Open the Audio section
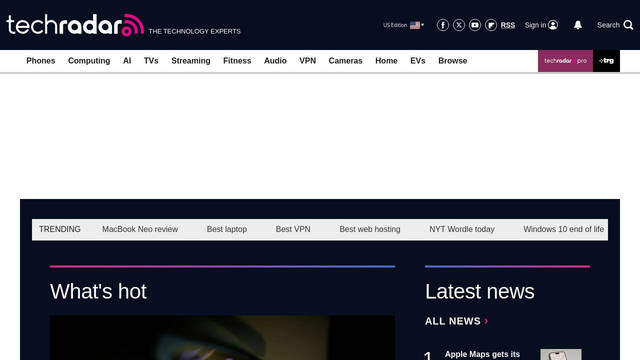The height and width of the screenshot is (360, 640). point(275,61)
